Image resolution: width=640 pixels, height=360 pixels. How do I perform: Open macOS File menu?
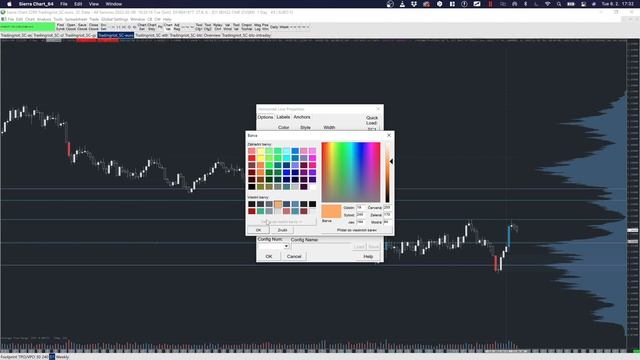(64, 4)
